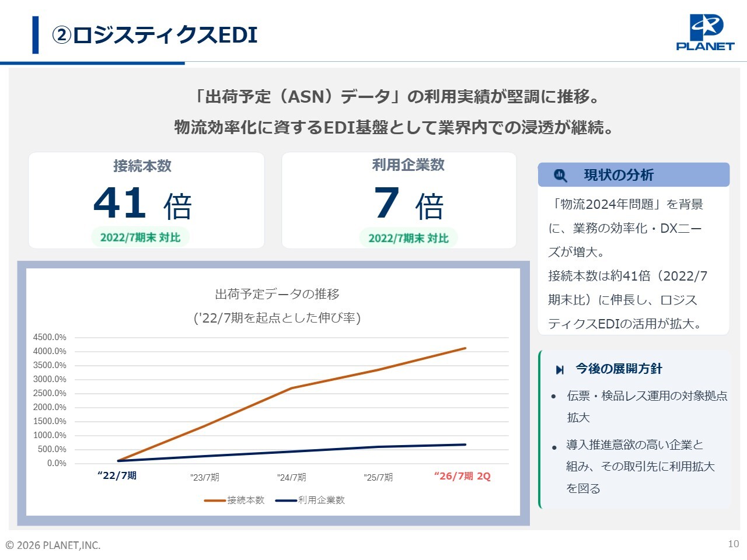The width and height of the screenshot is (747, 560).
Task: Click the orange 接続本数 legend marker
Action: coord(215,501)
